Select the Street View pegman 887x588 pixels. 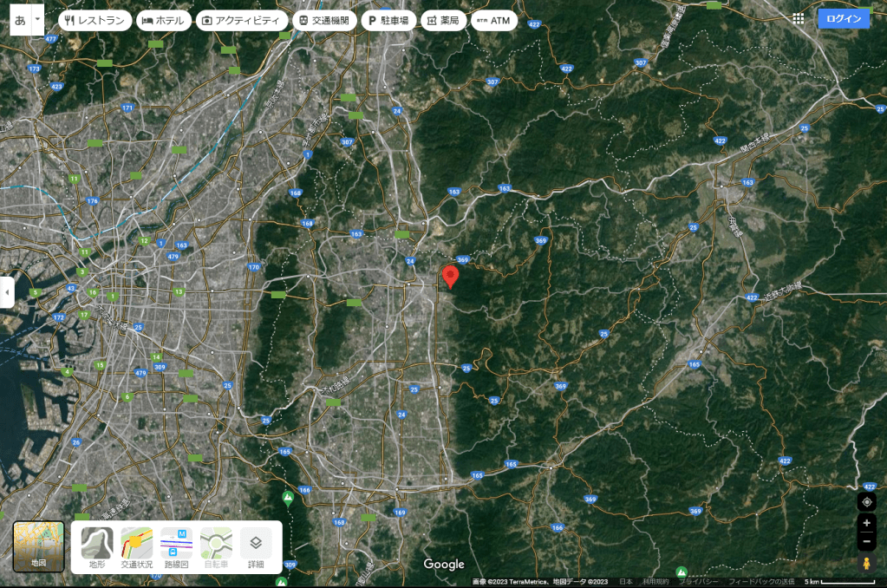tap(866, 564)
